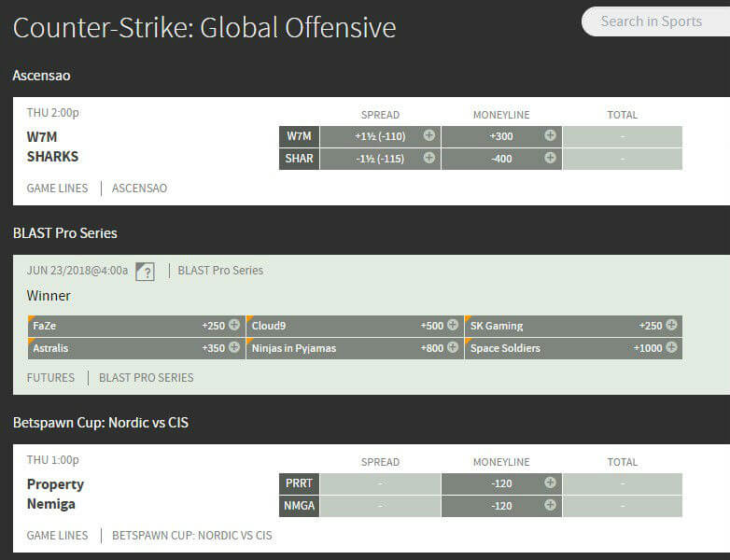Open GAME LINES under W7M vs SHARKS
730x560 pixels.
[57, 188]
